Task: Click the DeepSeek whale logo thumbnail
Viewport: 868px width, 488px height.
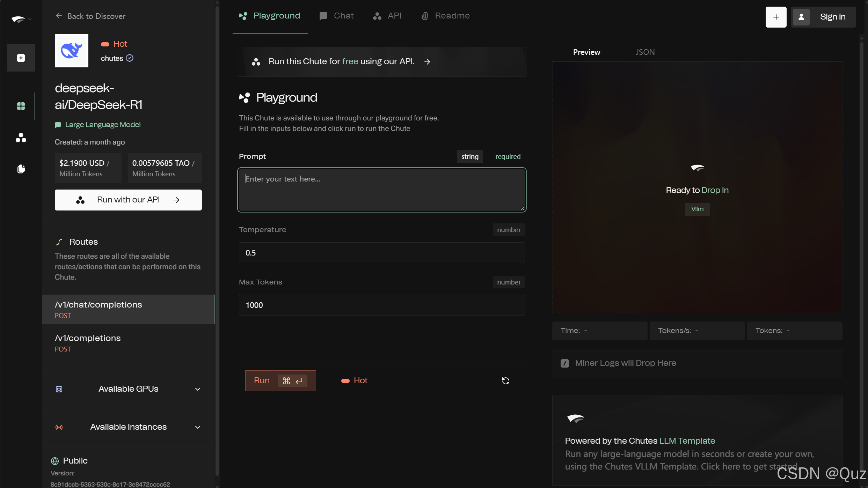Action: (x=72, y=51)
